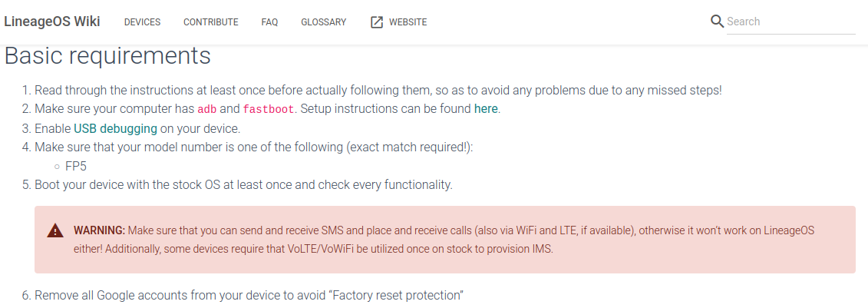This screenshot has height=308, width=868.
Task: Click the bold 'WARNING:' label
Action: (x=99, y=230)
